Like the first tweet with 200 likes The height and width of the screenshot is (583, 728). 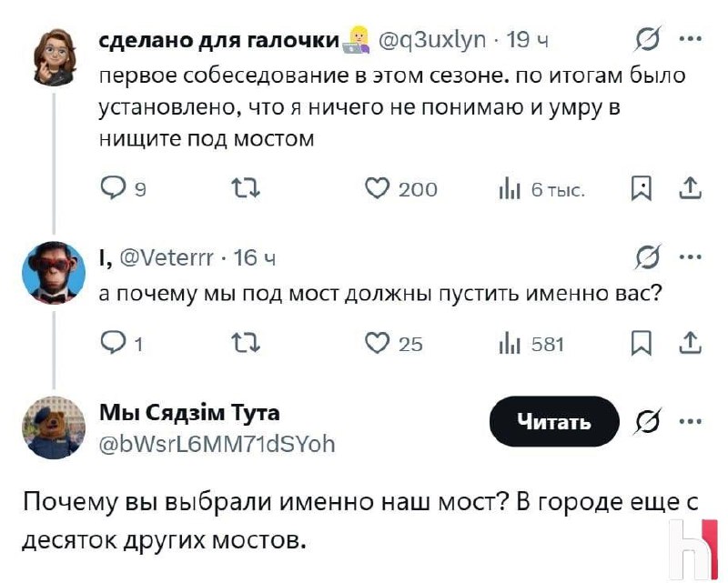pos(401,189)
